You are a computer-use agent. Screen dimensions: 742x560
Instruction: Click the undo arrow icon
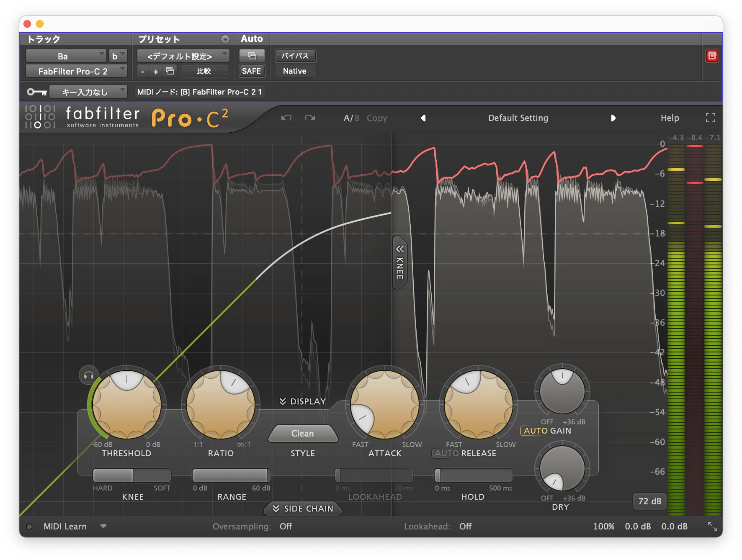point(286,118)
